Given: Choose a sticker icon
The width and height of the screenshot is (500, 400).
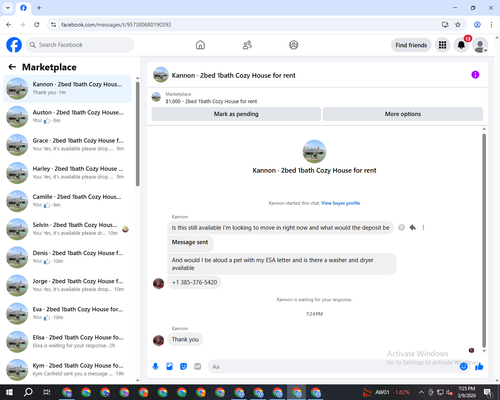Looking at the screenshot, I should pyautogui.click(x=183, y=367).
